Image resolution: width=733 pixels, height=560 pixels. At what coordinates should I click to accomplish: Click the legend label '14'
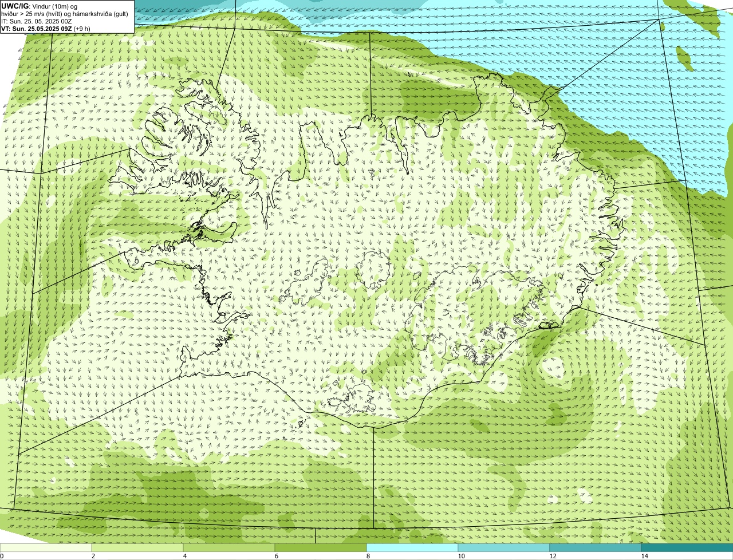644,556
